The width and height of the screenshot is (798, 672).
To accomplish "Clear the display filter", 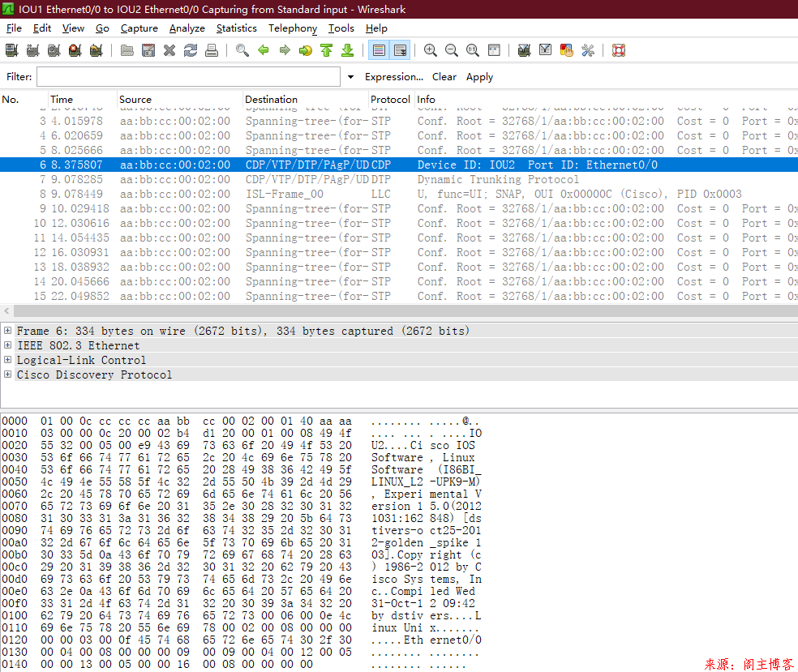I will pyautogui.click(x=444, y=77).
